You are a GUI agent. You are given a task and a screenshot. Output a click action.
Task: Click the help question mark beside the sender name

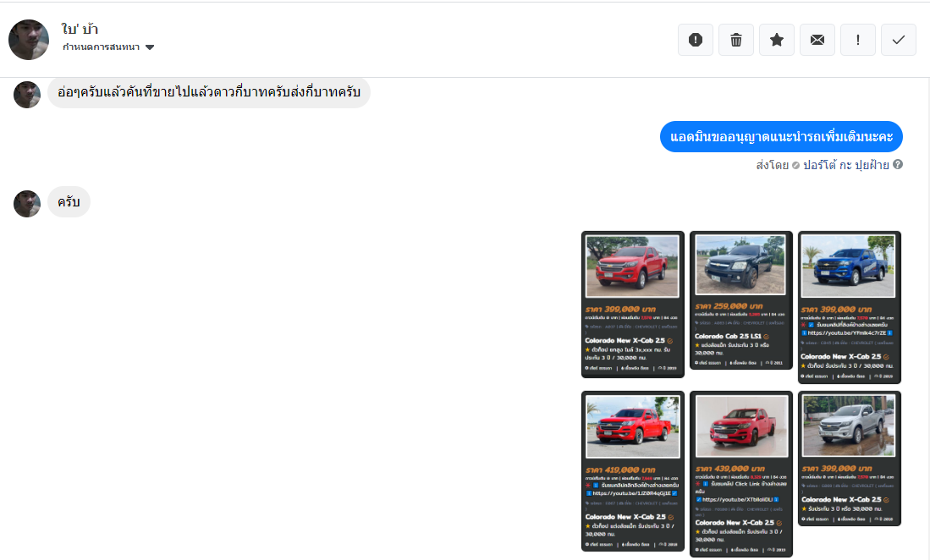[897, 164]
